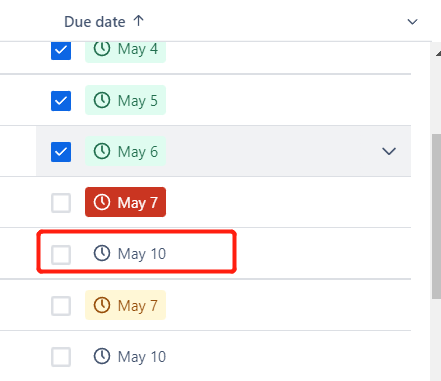Uncheck the May 5 checkbox
The width and height of the screenshot is (441, 381).
click(x=61, y=101)
